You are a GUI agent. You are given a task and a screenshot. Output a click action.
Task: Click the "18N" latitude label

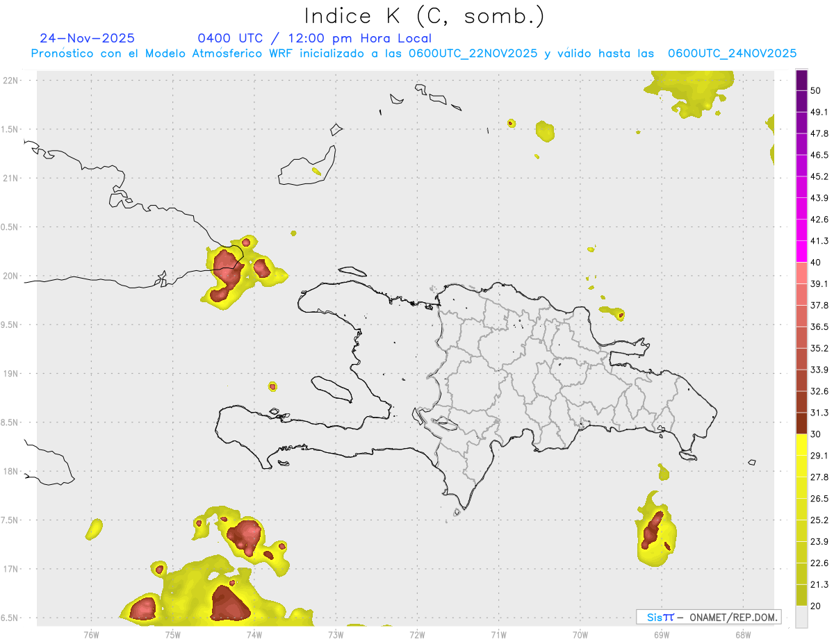10,471
